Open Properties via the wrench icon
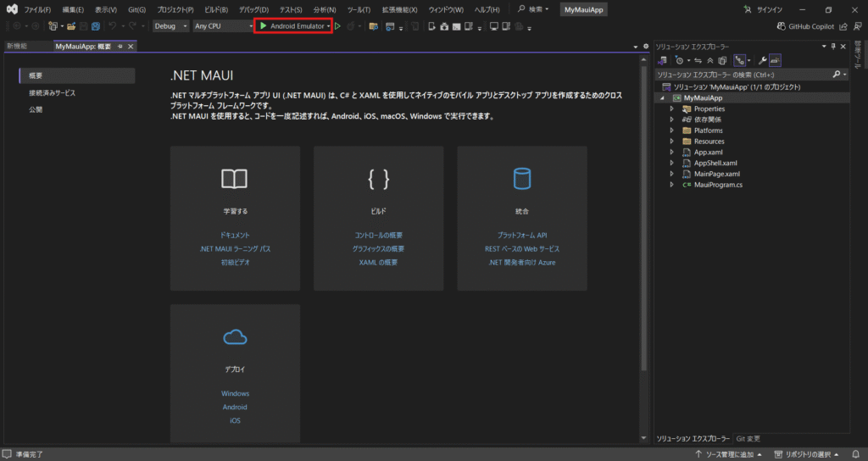This screenshot has width=868, height=461. [762, 60]
